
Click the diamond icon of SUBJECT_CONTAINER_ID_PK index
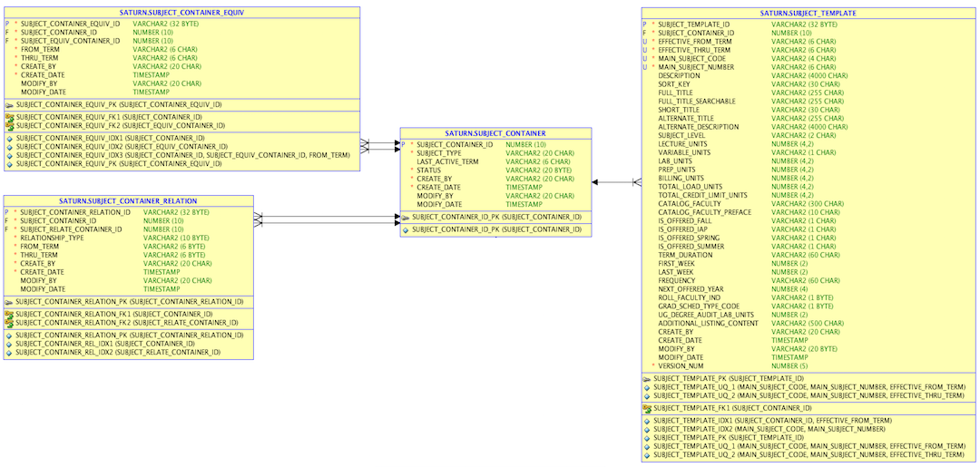tap(405, 229)
